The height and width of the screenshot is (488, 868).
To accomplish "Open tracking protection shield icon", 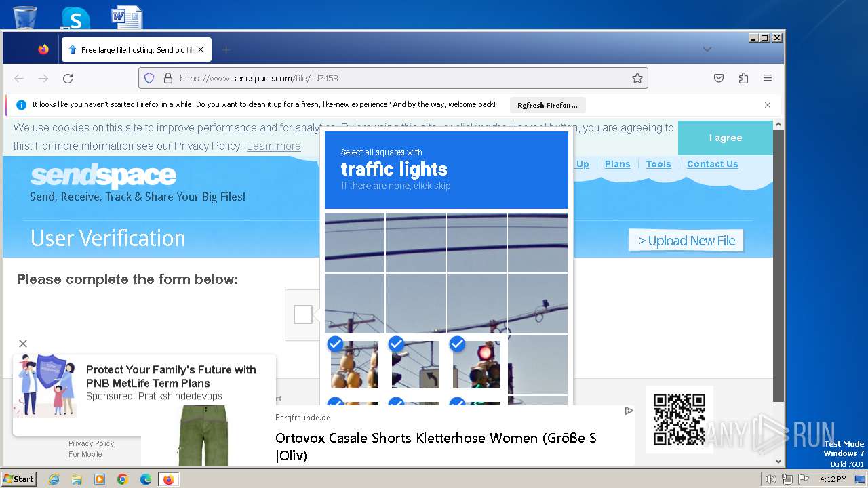I will [x=149, y=78].
